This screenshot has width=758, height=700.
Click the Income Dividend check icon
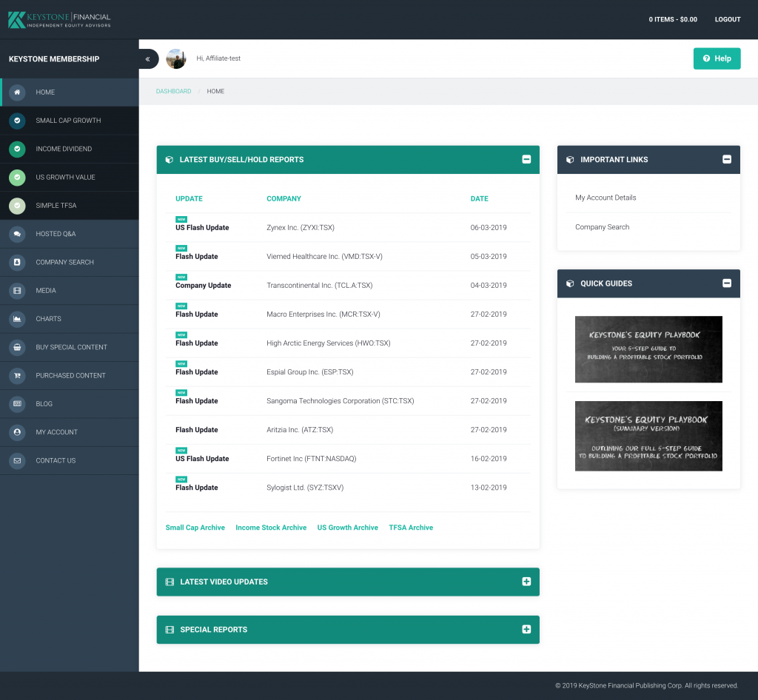coord(17,149)
